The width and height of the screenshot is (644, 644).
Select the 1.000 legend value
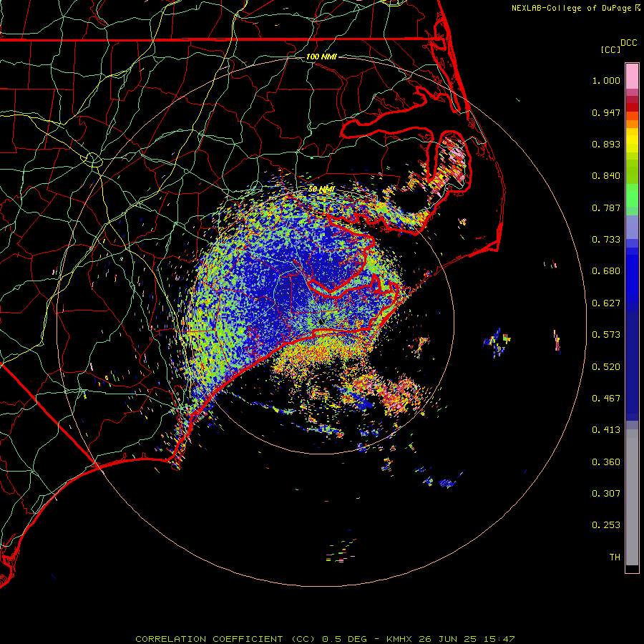click(606, 80)
